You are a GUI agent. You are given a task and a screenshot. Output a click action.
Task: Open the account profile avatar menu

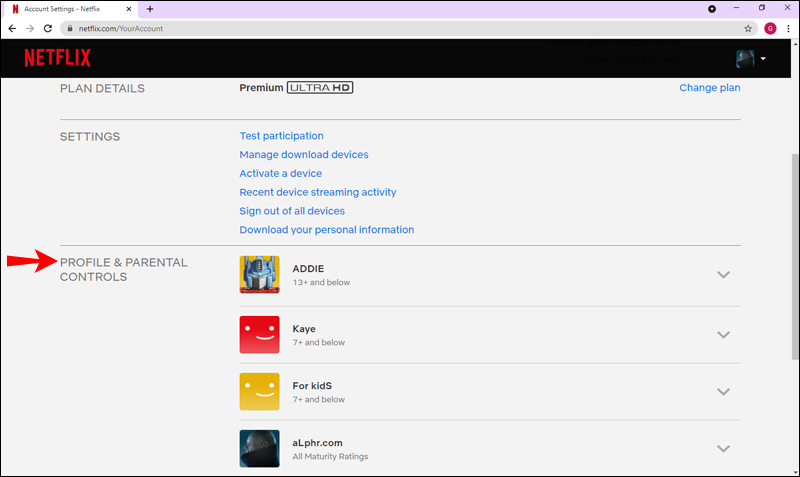(x=751, y=59)
